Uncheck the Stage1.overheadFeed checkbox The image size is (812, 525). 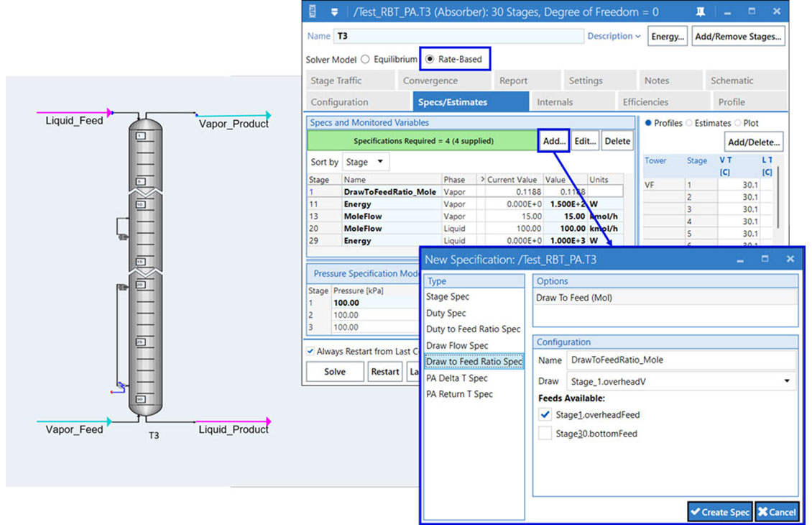click(x=545, y=415)
